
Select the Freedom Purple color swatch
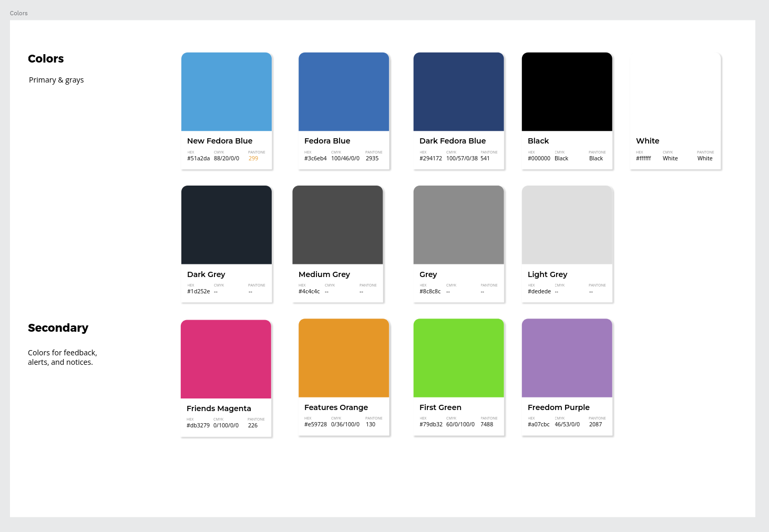coord(567,358)
